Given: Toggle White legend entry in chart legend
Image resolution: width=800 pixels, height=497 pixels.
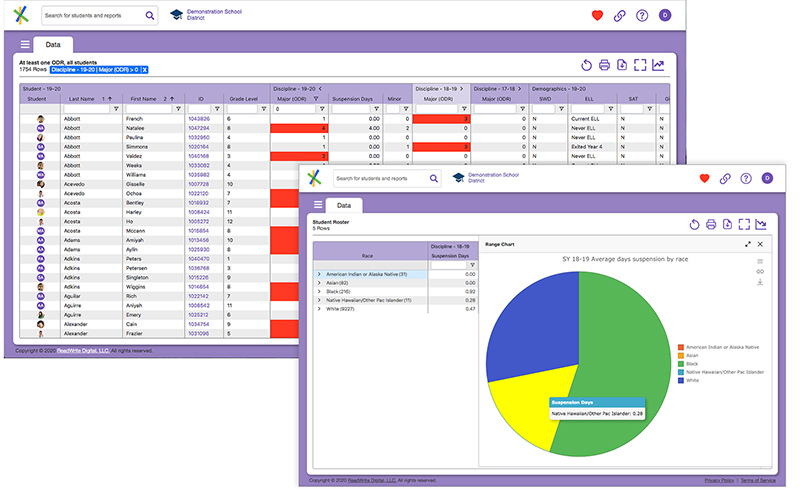Looking at the screenshot, I should point(690,380).
